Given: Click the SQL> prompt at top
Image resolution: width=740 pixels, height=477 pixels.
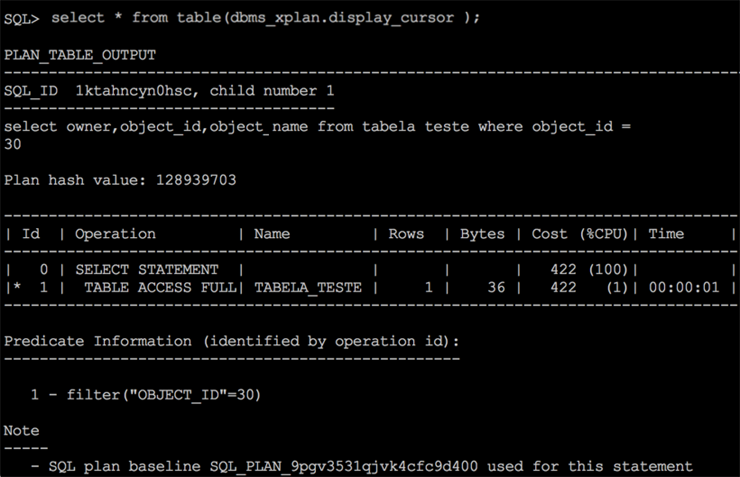Looking at the screenshot, I should tap(22, 18).
